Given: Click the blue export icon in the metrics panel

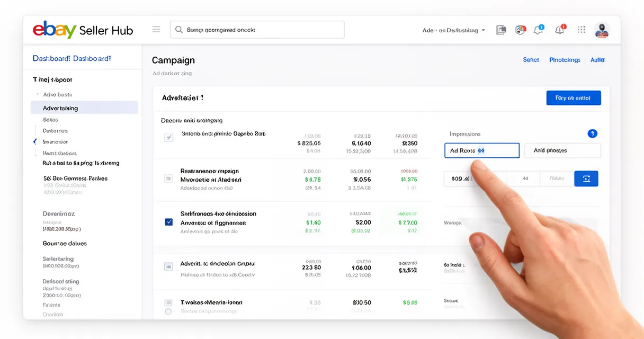Looking at the screenshot, I should 586,179.
